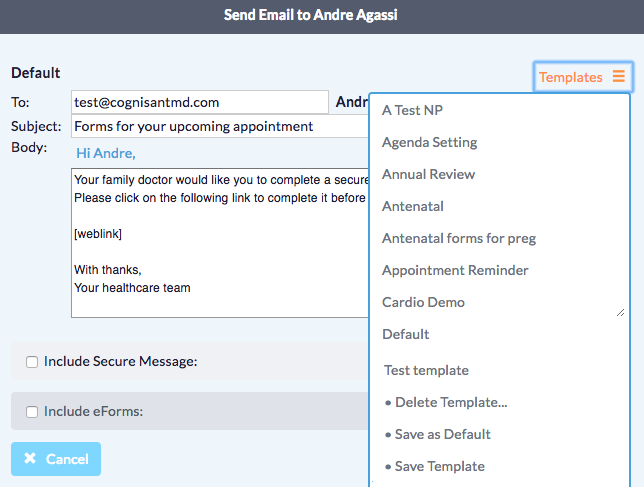The width and height of the screenshot is (644, 487).
Task: Click Save as Default option
Action: 442,434
